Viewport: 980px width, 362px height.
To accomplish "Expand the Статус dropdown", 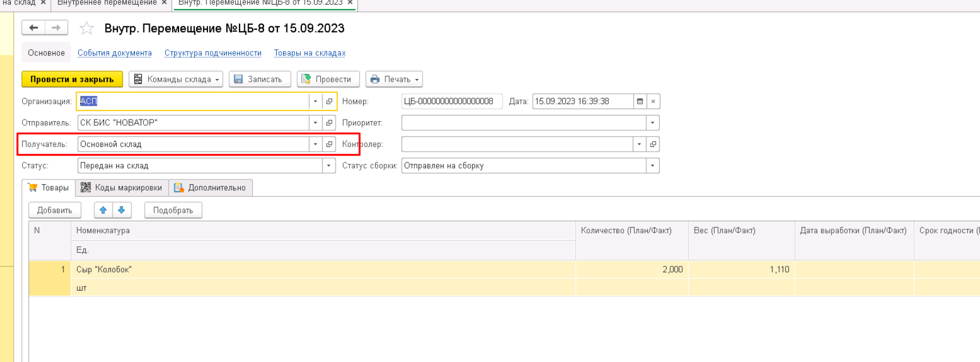I will click(329, 166).
